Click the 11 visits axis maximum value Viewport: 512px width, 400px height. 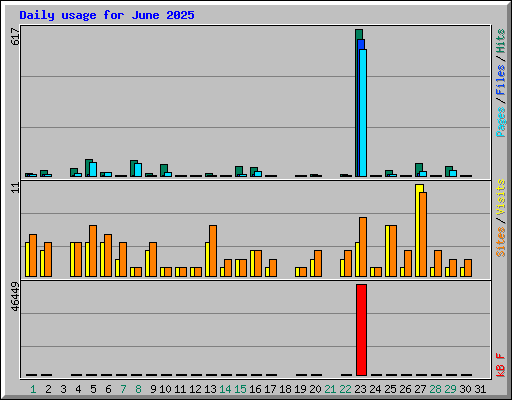15,188
